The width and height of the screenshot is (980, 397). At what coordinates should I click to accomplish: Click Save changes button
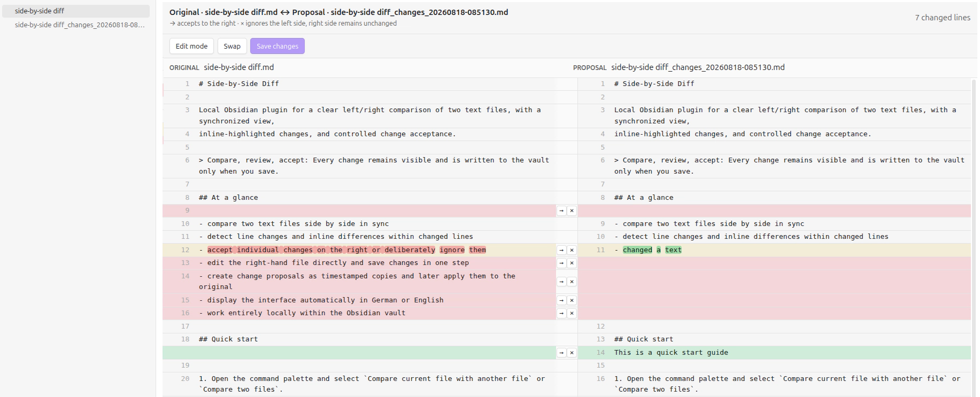[x=277, y=46]
